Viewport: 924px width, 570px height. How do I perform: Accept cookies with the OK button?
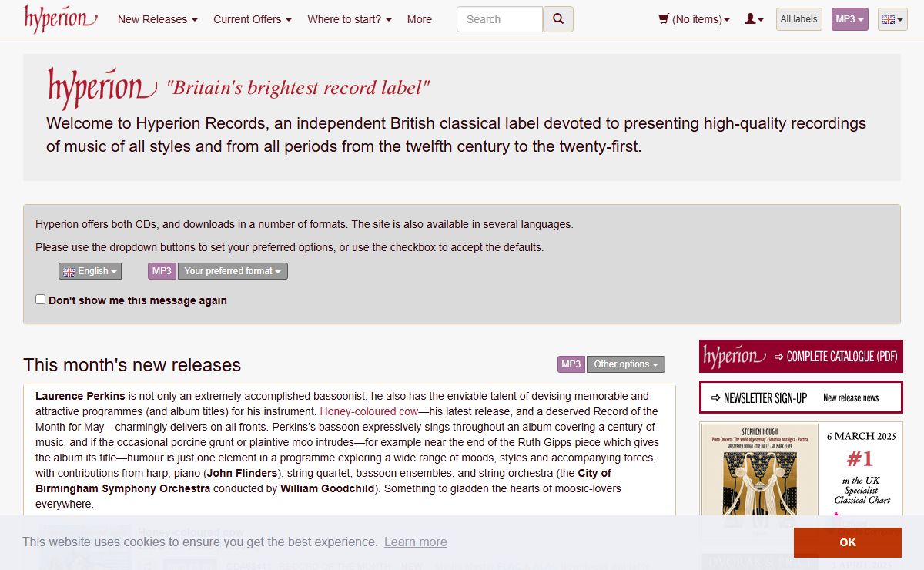pyautogui.click(x=847, y=542)
